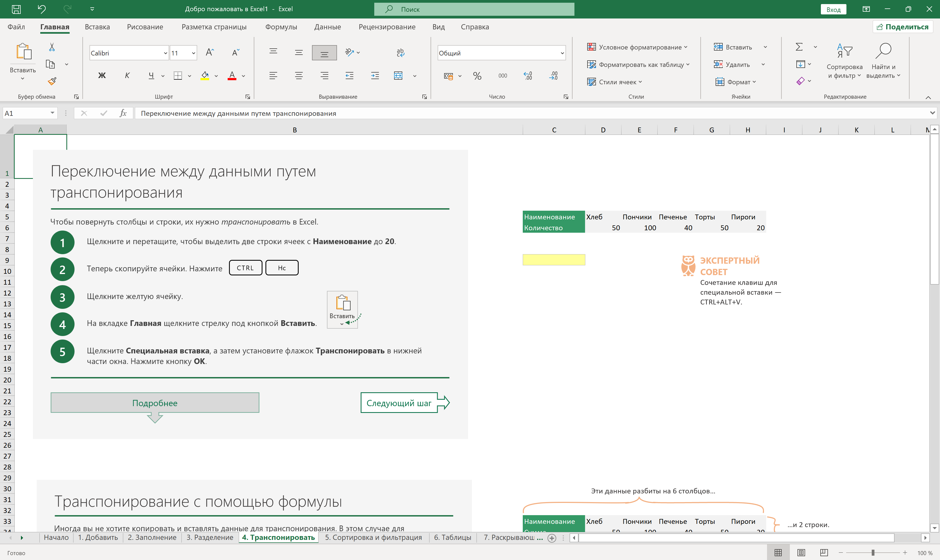Click the increase decimal icon
The image size is (940, 560).
coord(528,76)
